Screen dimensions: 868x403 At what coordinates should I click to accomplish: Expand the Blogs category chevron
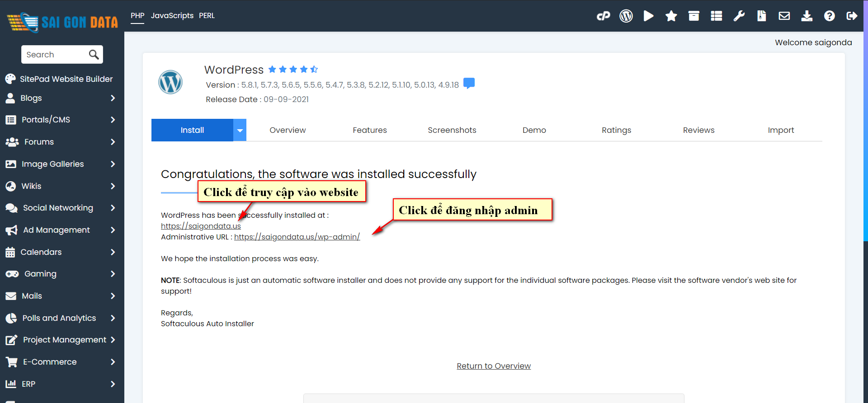click(x=113, y=98)
